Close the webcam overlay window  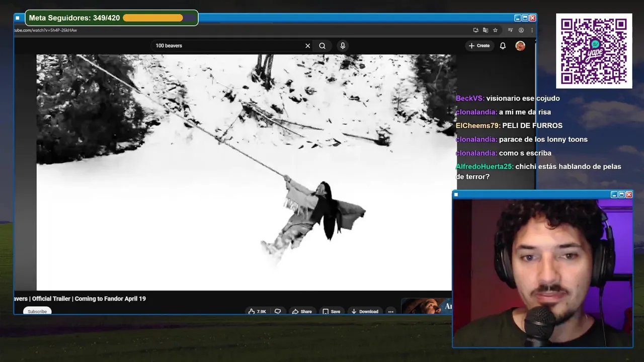click(629, 195)
